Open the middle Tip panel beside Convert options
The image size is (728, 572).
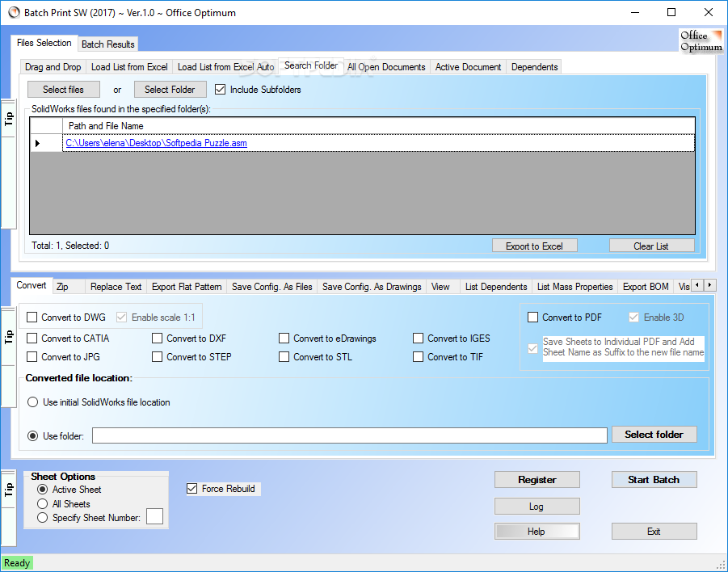tap(8, 336)
